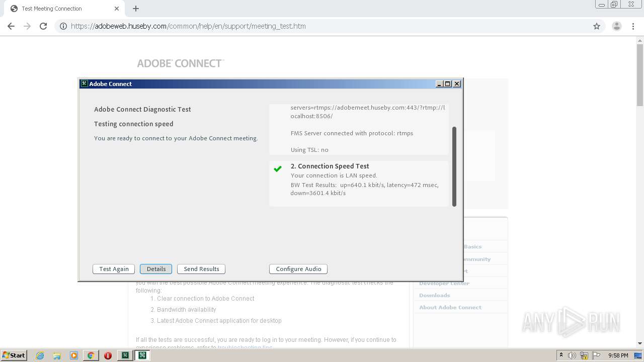Click the Adobe Connect dialog title icon
The image size is (644, 362).
(85, 84)
